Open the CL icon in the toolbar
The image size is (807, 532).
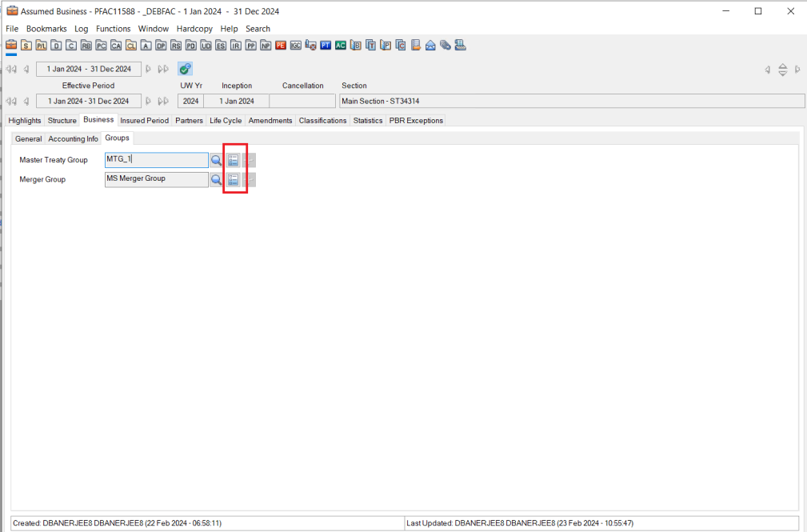(131, 46)
